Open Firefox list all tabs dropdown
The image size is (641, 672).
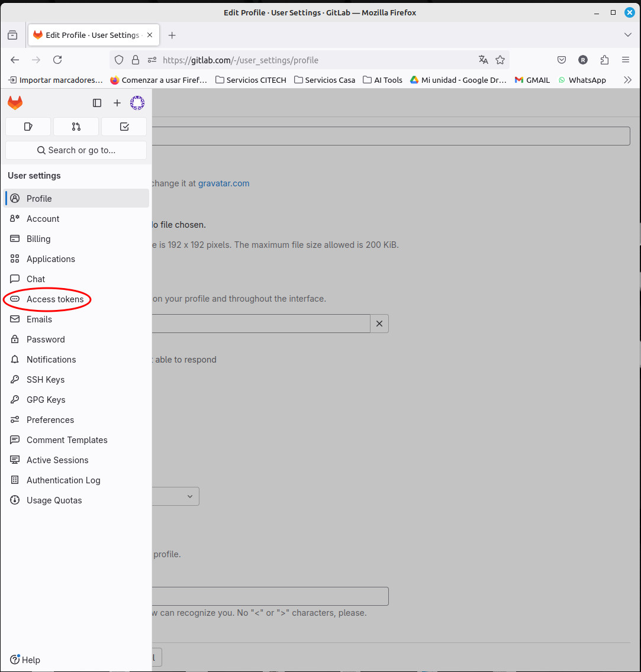pyautogui.click(x=628, y=35)
